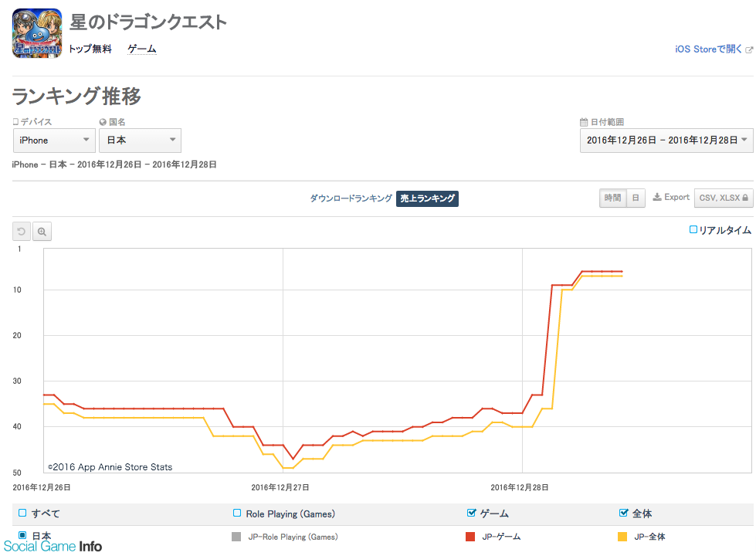Open the date range picker dropdown
The image size is (756, 556).
tap(666, 141)
